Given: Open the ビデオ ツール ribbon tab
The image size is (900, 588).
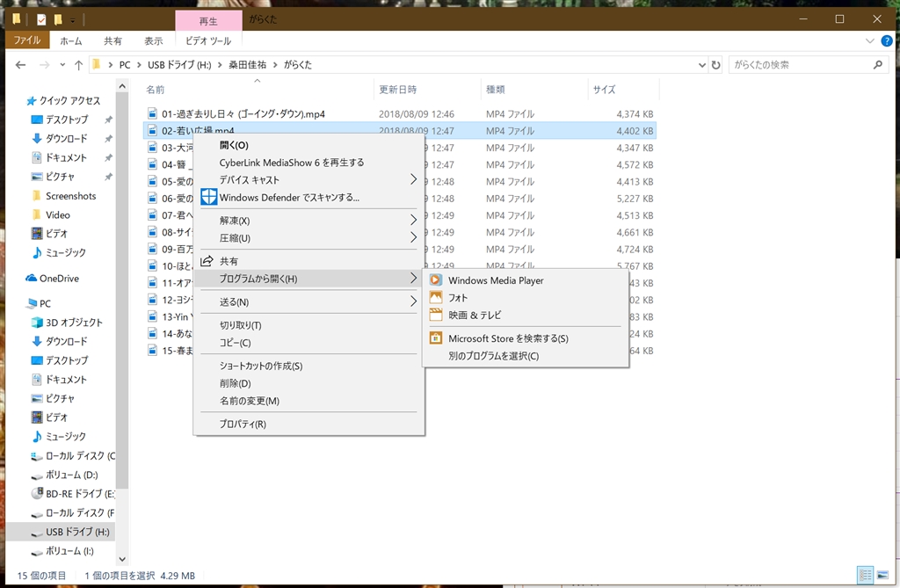Looking at the screenshot, I should pyautogui.click(x=207, y=40).
